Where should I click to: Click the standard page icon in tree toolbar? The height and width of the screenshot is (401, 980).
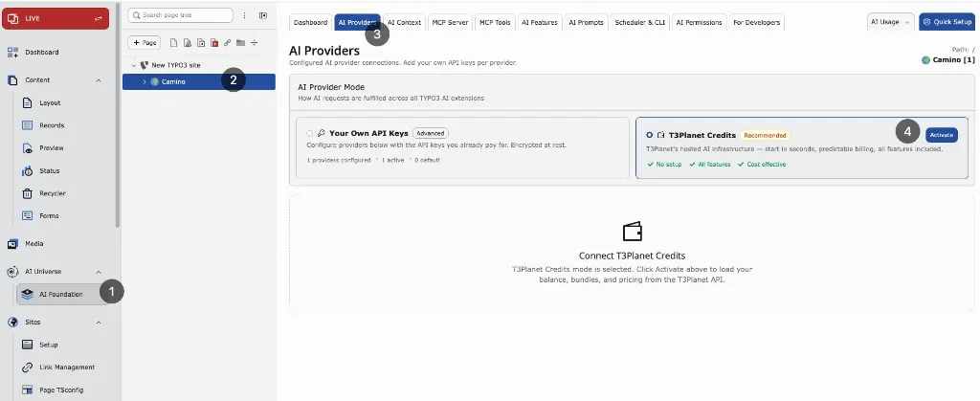click(x=174, y=43)
